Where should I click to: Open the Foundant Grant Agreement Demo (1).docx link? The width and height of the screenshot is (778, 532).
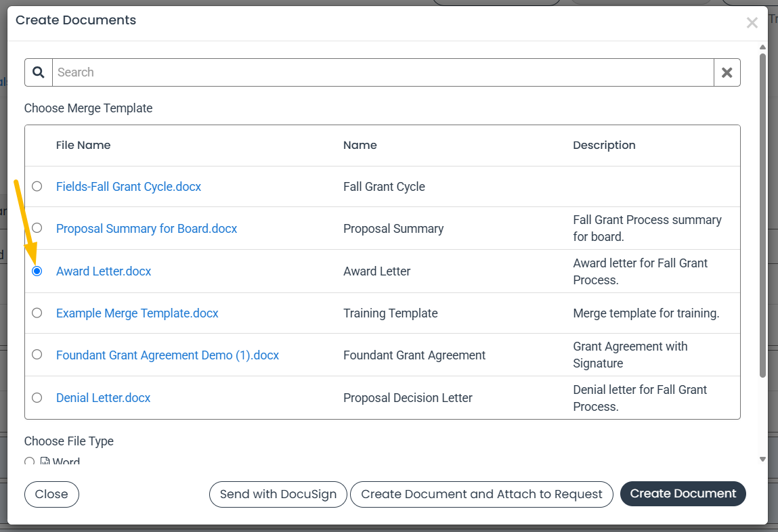[167, 355]
